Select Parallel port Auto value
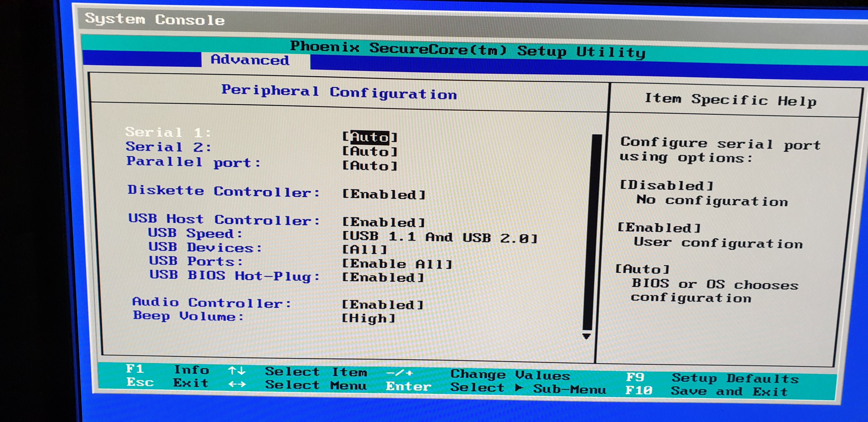Screen dimensions: 868x422 tap(370, 166)
